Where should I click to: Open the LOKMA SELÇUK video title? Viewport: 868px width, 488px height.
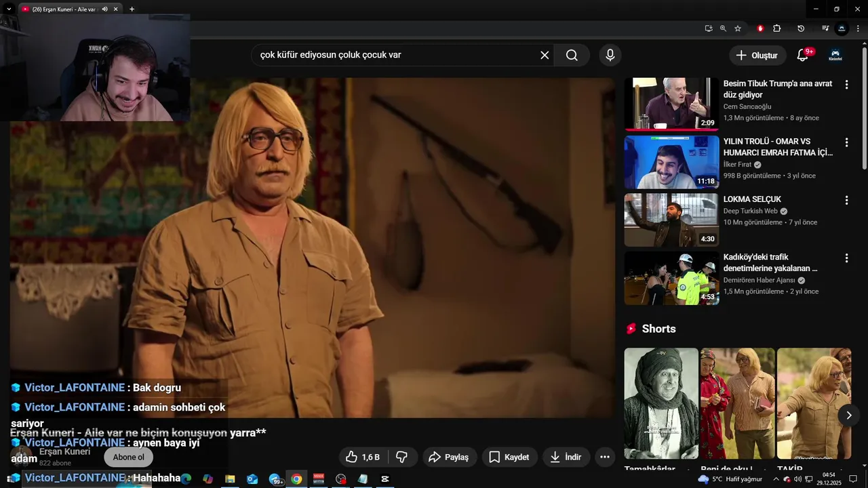point(752,199)
